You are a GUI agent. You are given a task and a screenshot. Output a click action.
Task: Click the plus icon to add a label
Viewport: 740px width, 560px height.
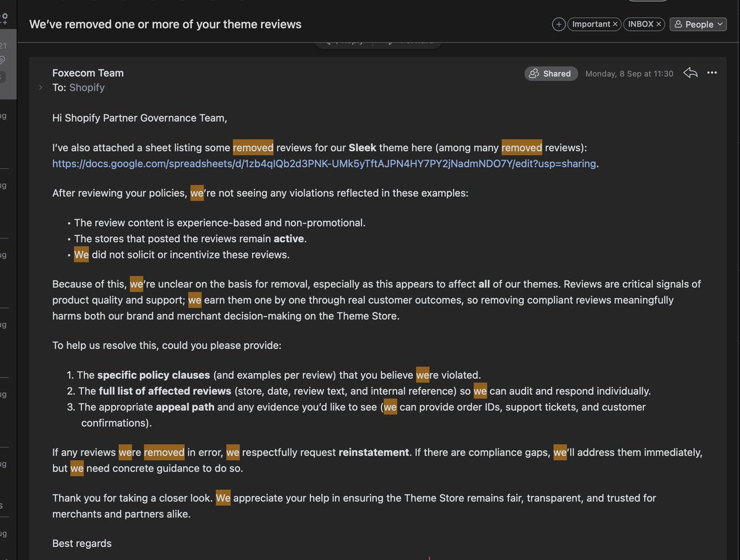click(559, 24)
